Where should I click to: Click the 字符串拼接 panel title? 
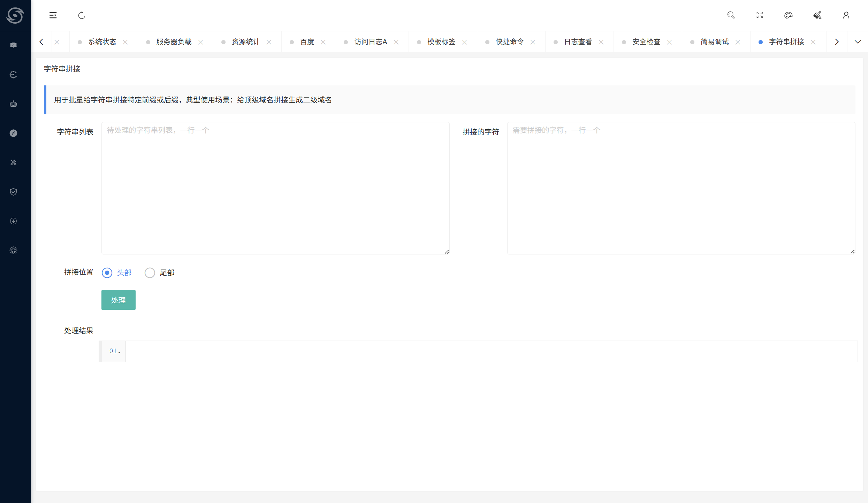tap(62, 69)
